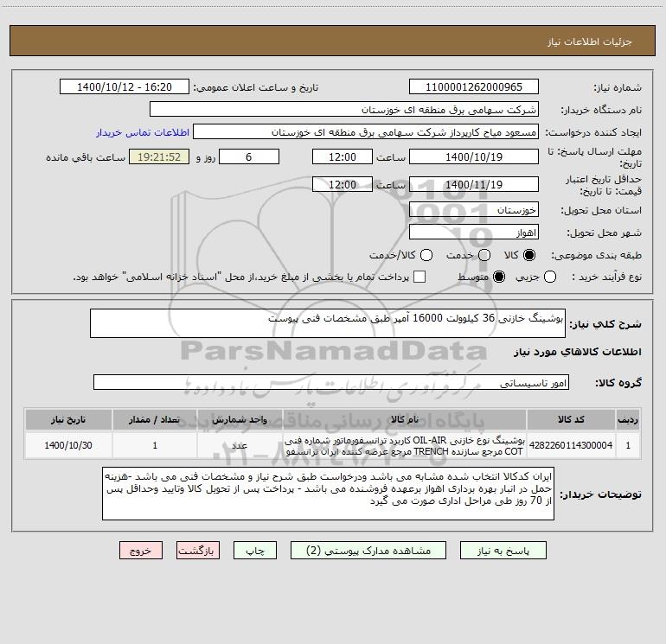
Task: Choose متوسط purchase process type
Action: 499,277
